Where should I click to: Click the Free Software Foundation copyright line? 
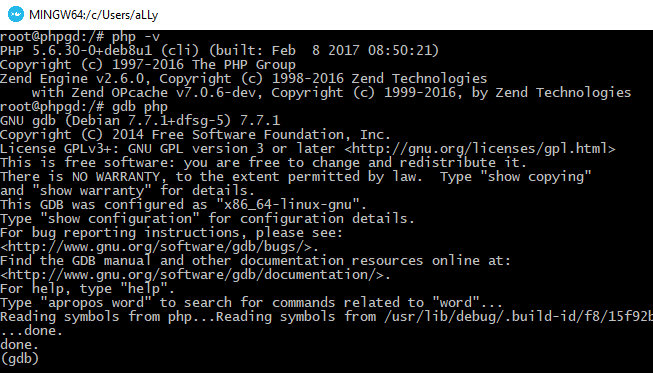[x=195, y=135]
